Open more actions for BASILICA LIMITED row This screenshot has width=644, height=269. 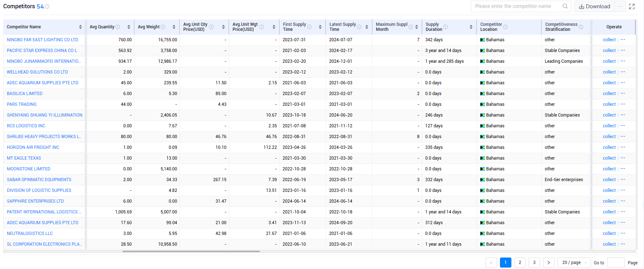623,94
